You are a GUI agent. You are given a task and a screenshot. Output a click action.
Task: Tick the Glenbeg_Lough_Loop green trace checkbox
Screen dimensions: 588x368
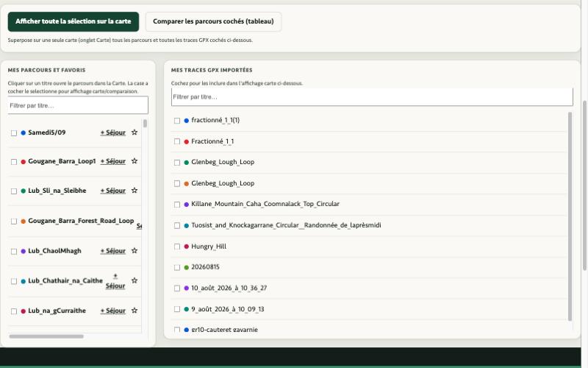177,163
